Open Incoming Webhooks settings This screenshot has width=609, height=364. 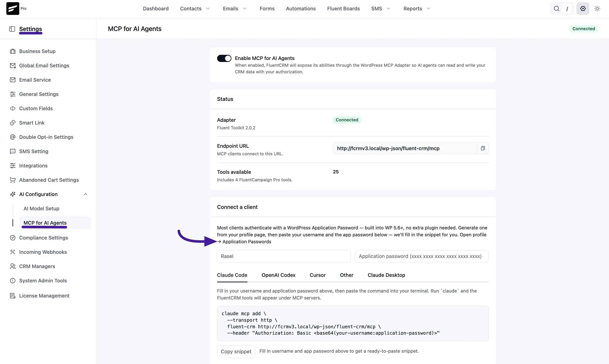click(x=43, y=252)
